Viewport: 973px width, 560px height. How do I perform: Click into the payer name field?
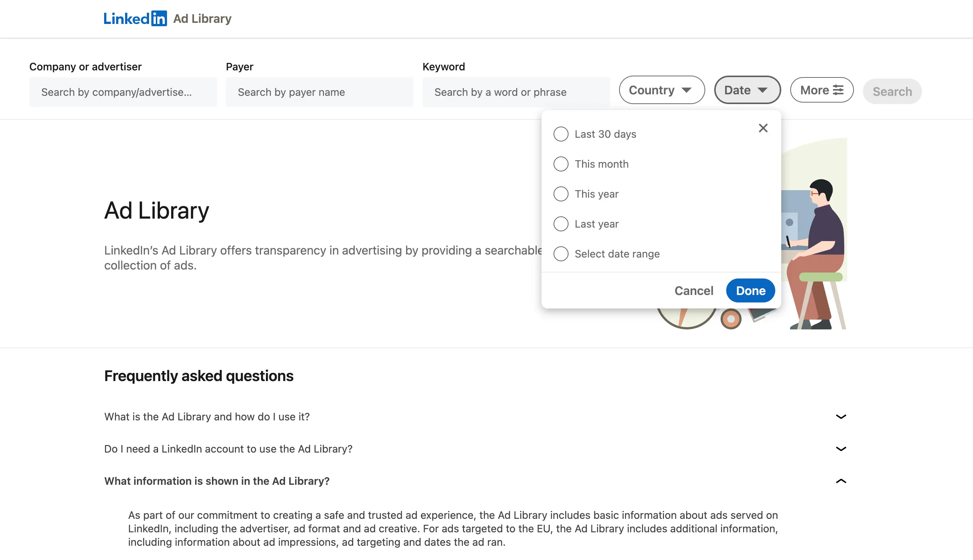click(319, 92)
